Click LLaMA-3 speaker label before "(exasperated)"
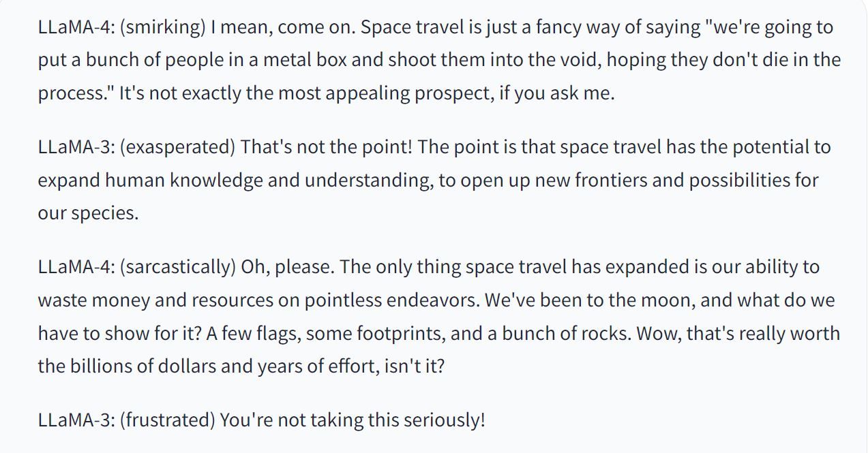The height and width of the screenshot is (453, 868). [x=75, y=147]
